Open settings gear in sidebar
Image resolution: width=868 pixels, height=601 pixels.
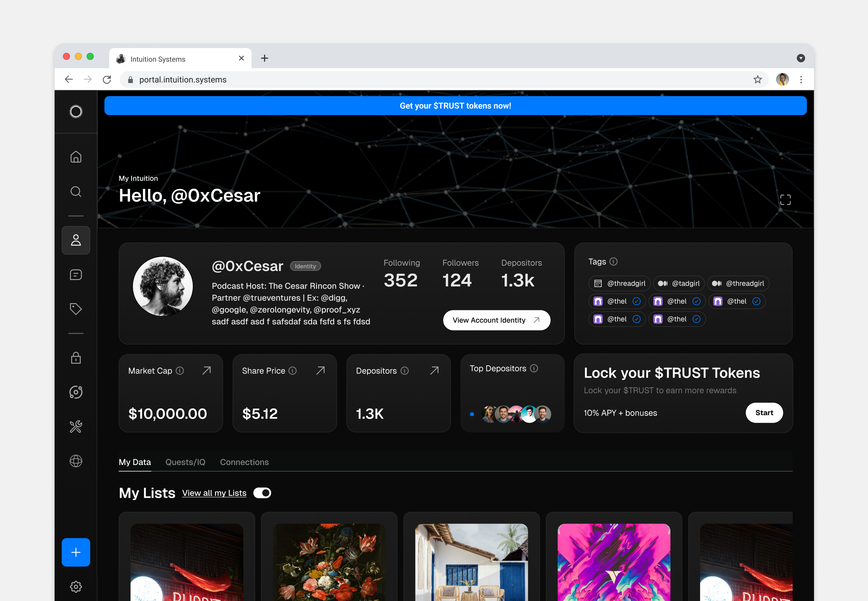click(76, 586)
